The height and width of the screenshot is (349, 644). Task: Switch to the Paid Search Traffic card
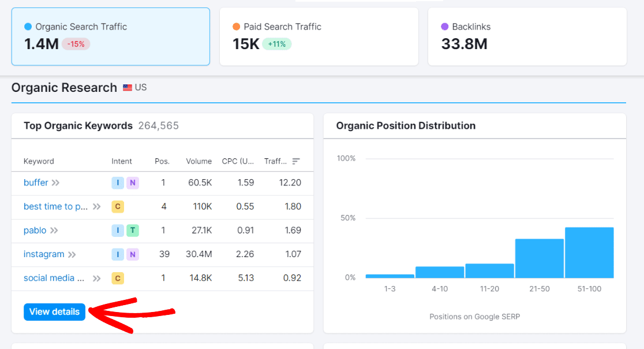click(319, 35)
